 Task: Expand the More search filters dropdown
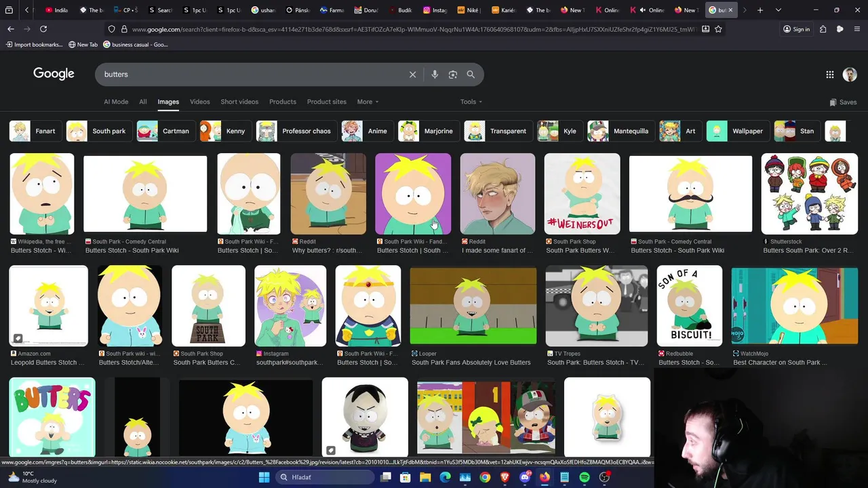[x=368, y=102]
